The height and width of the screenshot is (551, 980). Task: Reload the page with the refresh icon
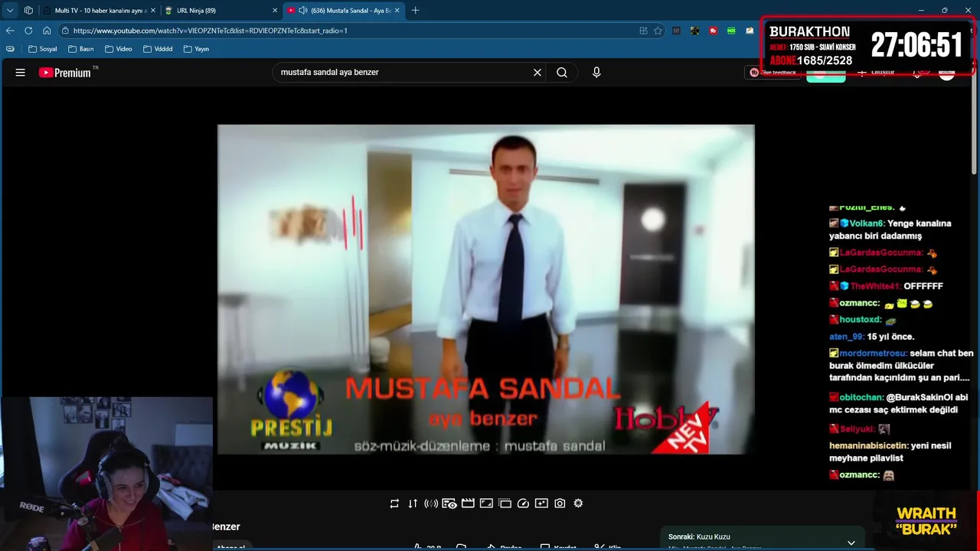[28, 31]
